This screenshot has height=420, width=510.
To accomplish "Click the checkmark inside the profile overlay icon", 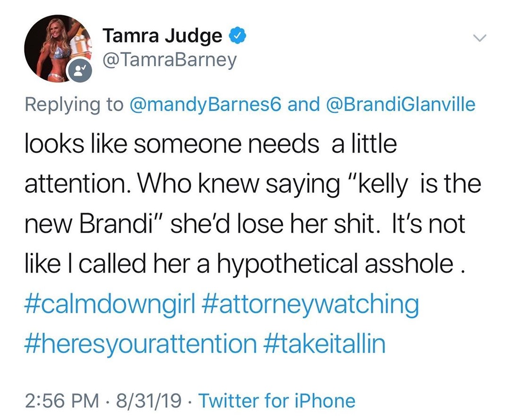I will point(83,68).
